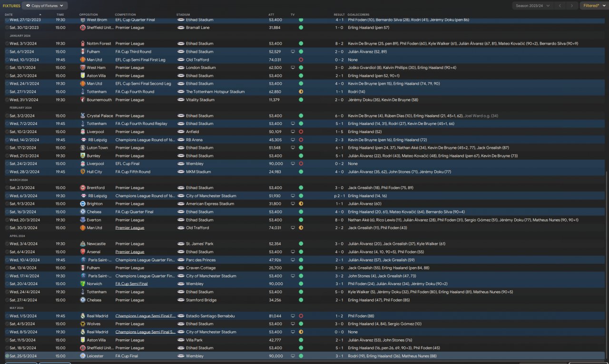Click the Fulham badge on the 6/1/2024 row

83,52
